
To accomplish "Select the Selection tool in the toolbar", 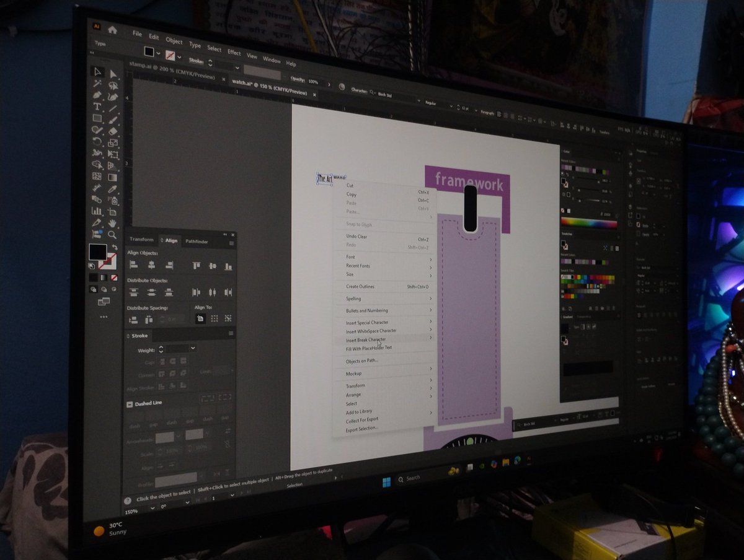I will pos(97,72).
